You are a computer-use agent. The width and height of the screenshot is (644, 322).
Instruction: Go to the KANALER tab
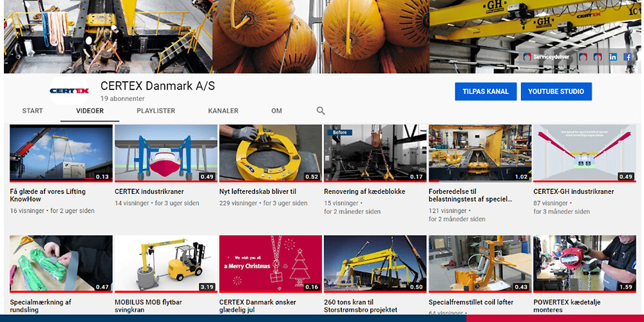point(223,111)
